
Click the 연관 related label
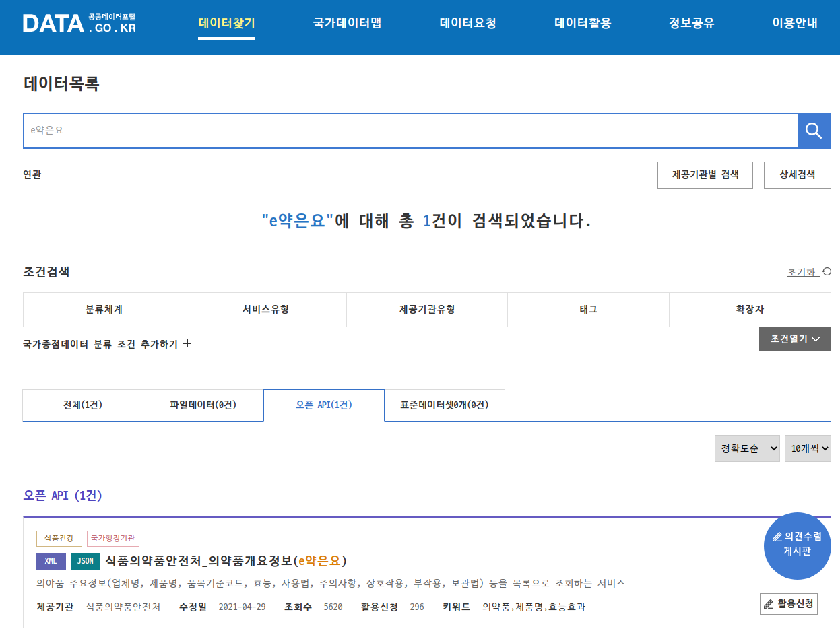[x=32, y=174]
